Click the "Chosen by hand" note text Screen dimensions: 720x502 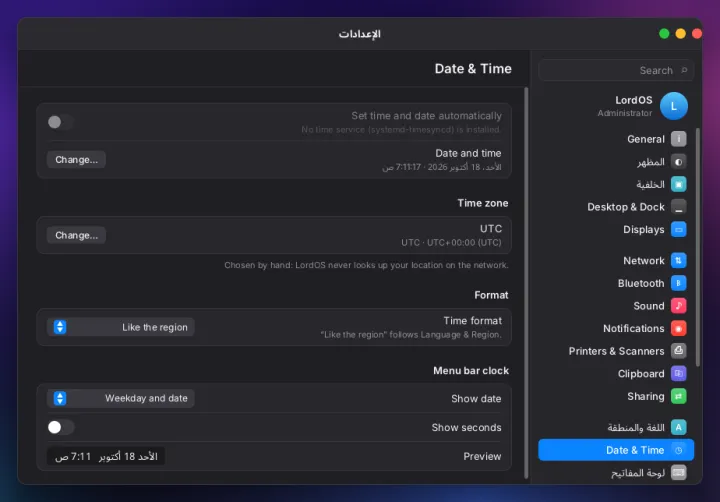366,265
